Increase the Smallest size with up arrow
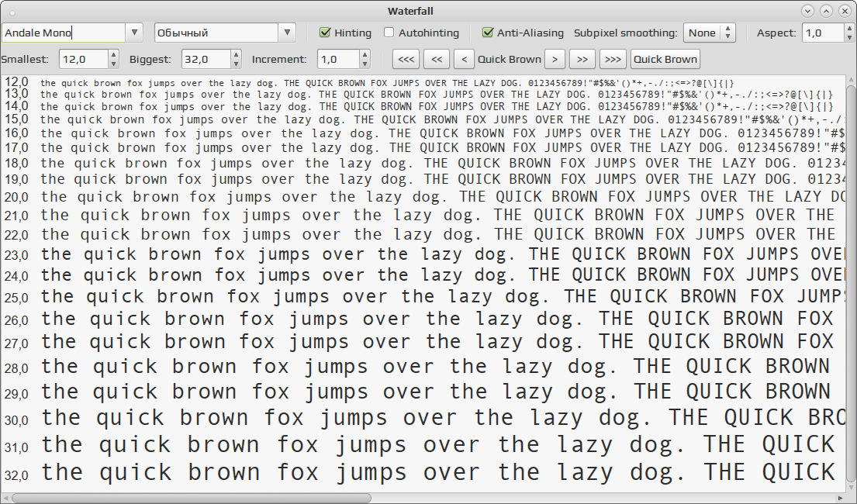Image resolution: width=857 pixels, height=504 pixels. coord(114,54)
